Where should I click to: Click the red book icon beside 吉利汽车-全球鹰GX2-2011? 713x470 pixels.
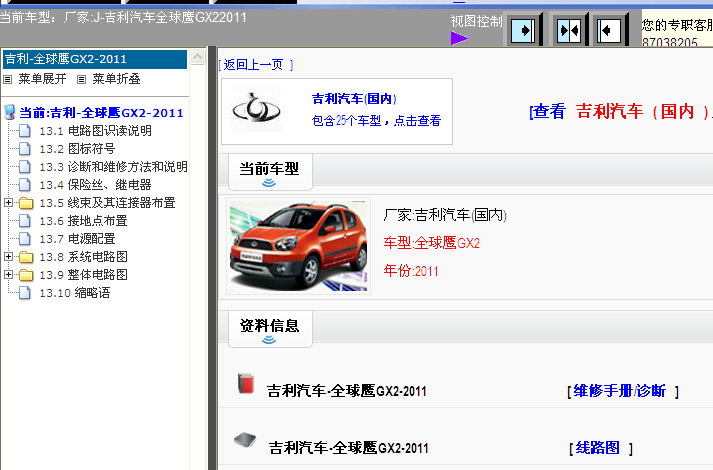(x=246, y=383)
